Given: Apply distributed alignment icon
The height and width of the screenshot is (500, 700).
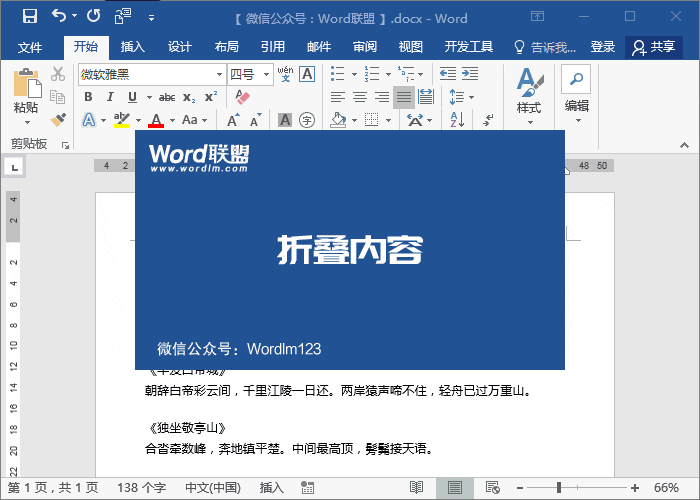Looking at the screenshot, I should pyautogui.click(x=426, y=97).
